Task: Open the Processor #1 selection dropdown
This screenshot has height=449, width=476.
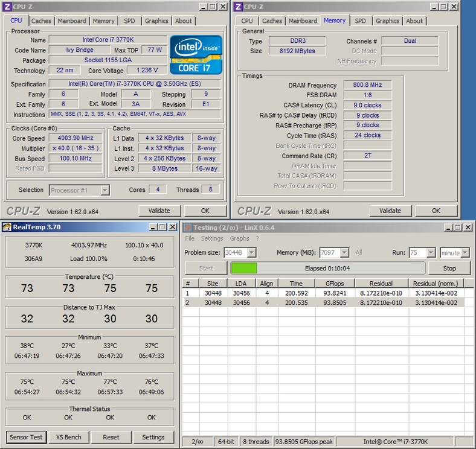Action: [105, 190]
